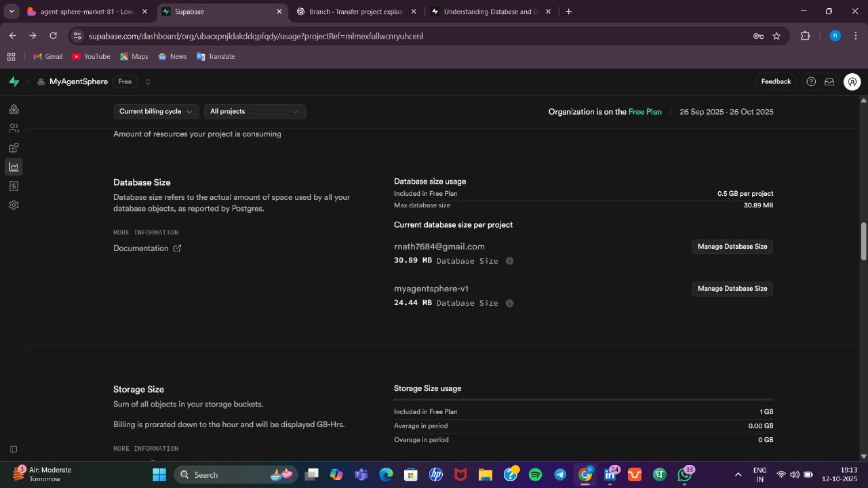Manage Database Size for rnath7684@gmail.com project

(732, 247)
